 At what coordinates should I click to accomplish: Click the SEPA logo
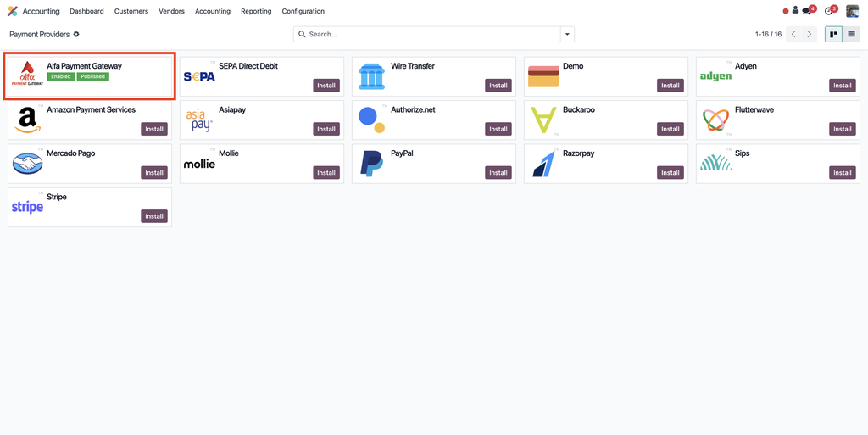(x=199, y=77)
